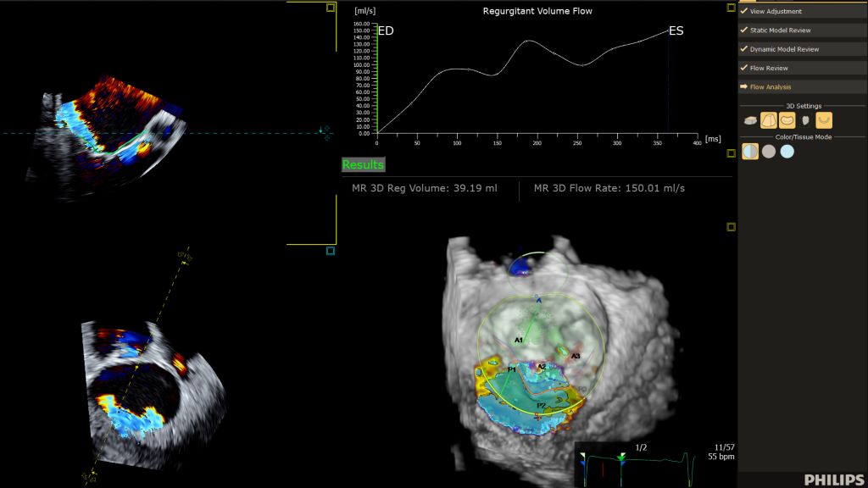Toggle the curved coaptation icon in 3D Settings

824,120
